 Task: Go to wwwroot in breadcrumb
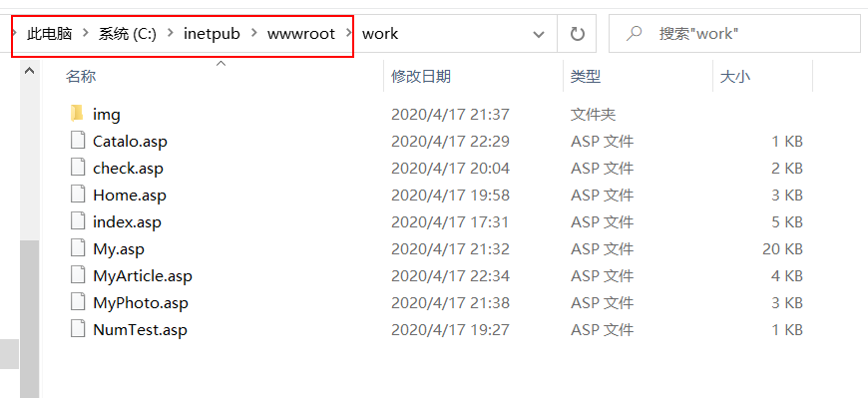point(301,34)
